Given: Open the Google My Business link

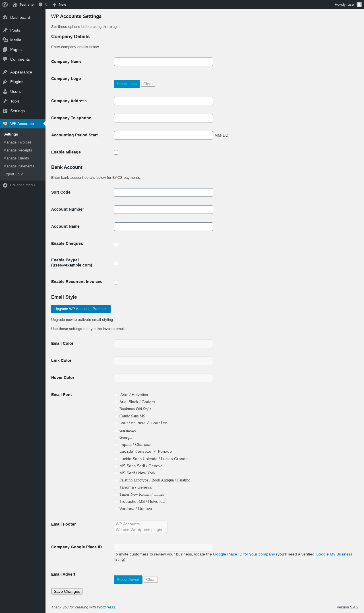Looking at the screenshot, I should pyautogui.click(x=334, y=554).
